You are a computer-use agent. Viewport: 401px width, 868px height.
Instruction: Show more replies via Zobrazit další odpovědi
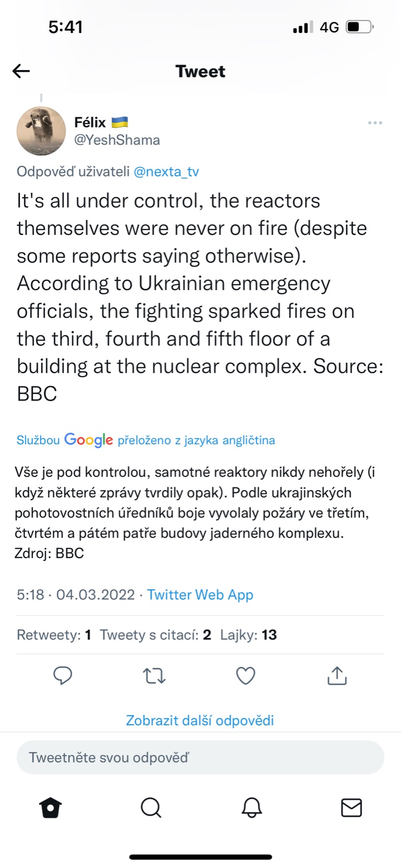(x=200, y=720)
